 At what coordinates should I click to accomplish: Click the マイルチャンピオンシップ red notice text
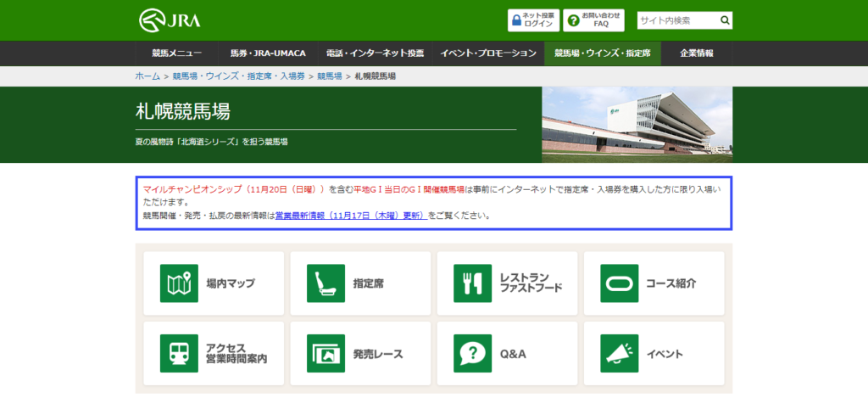point(234,189)
